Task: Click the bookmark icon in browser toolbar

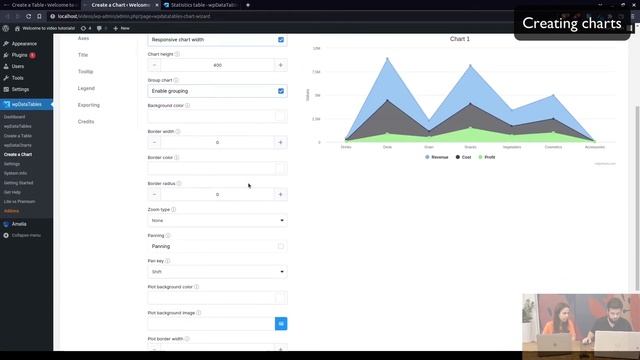Action: coord(39,16)
